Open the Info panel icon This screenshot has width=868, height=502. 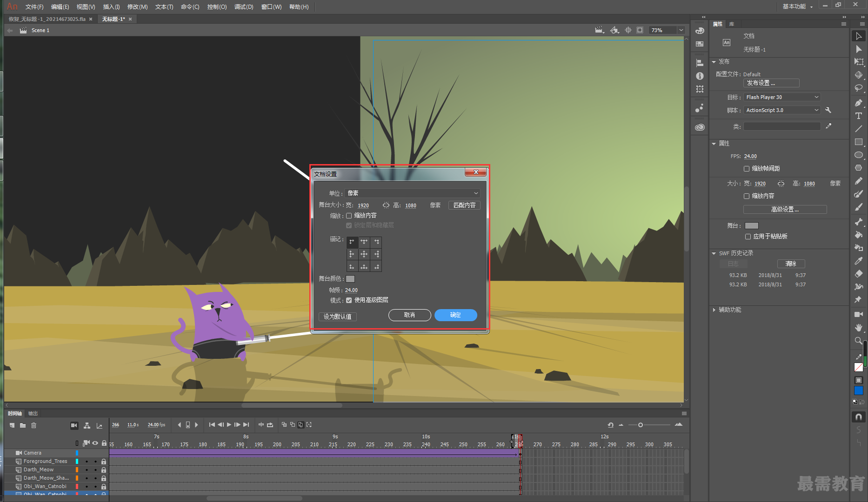700,76
